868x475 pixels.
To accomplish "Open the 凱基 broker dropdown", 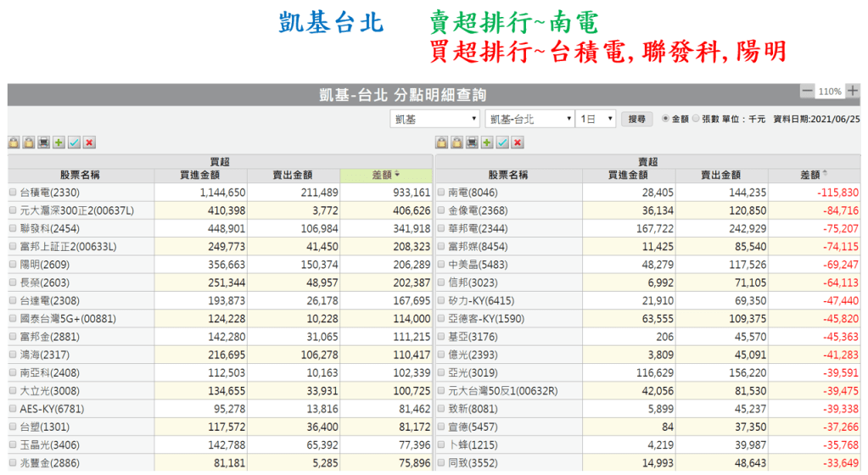I will click(434, 120).
